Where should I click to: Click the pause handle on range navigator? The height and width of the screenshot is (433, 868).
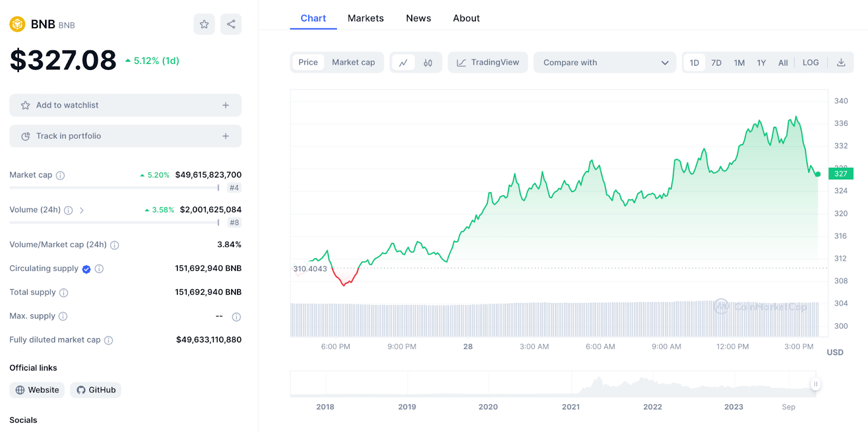[x=815, y=384]
